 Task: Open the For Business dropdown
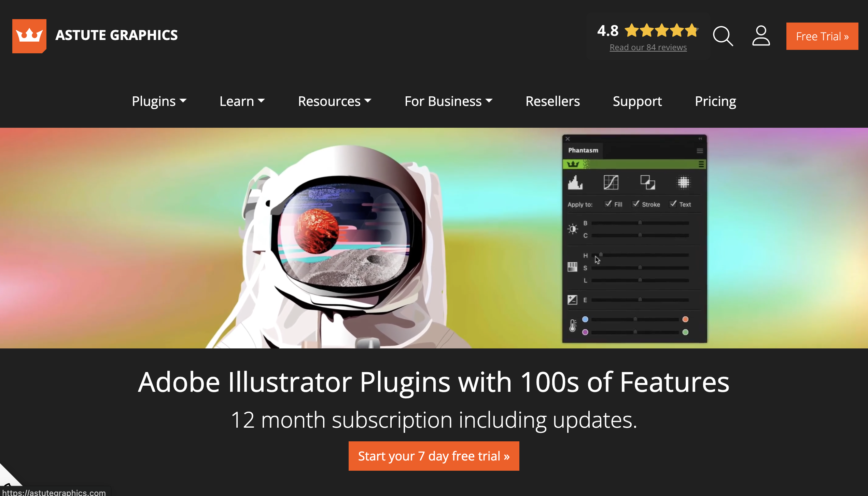[448, 101]
